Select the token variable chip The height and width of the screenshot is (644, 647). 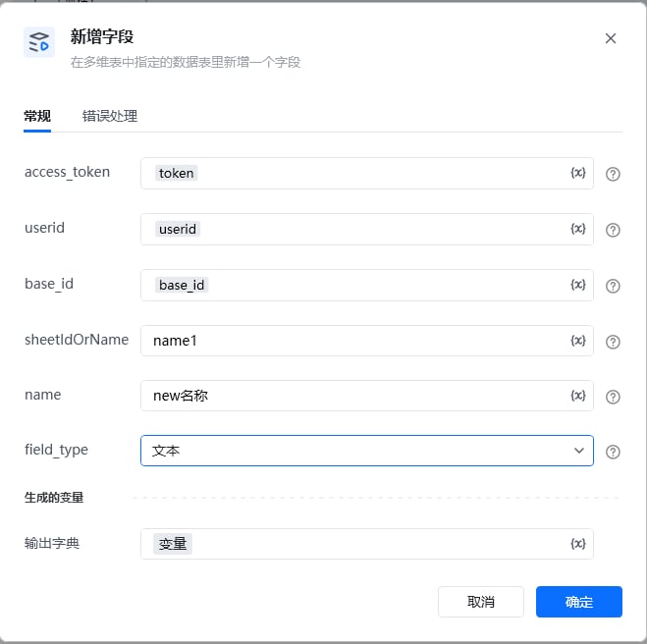point(176,174)
